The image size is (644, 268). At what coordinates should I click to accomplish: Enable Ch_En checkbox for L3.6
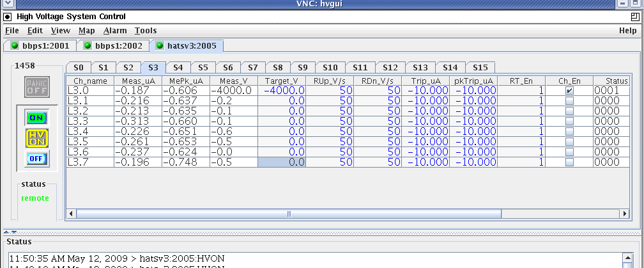[x=569, y=152]
